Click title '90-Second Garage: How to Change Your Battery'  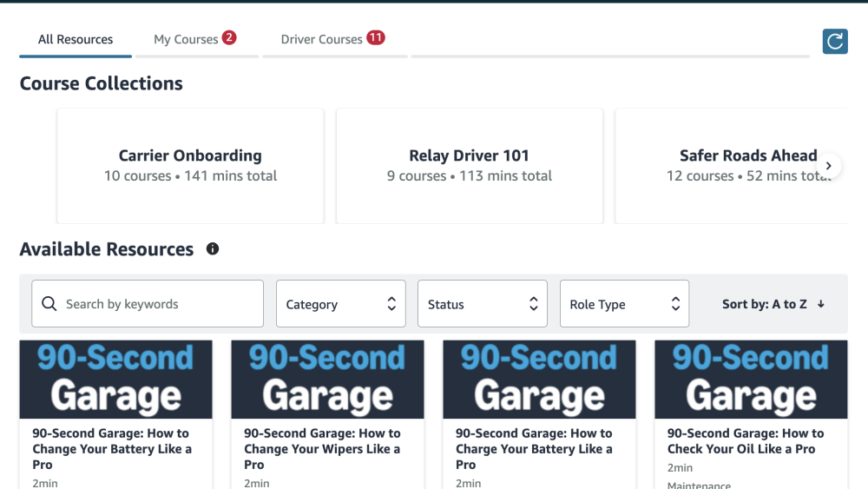tap(112, 448)
